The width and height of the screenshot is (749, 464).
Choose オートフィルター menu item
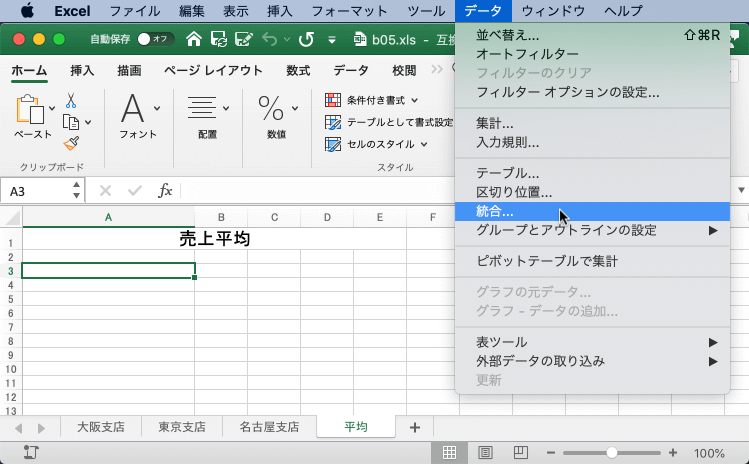[592, 54]
